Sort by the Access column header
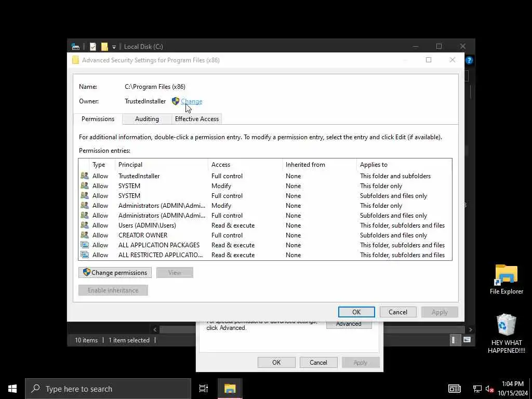 tap(245, 165)
